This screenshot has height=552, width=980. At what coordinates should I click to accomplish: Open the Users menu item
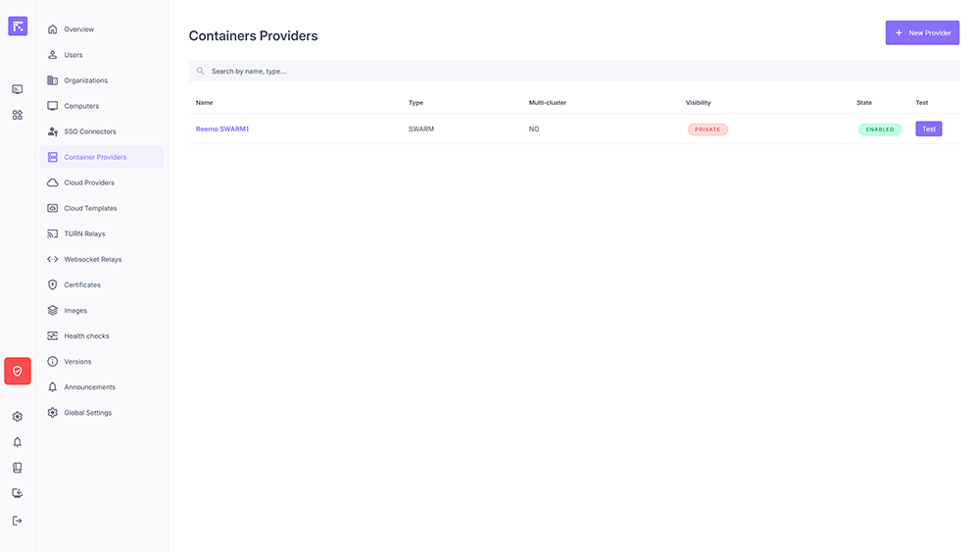(73, 55)
